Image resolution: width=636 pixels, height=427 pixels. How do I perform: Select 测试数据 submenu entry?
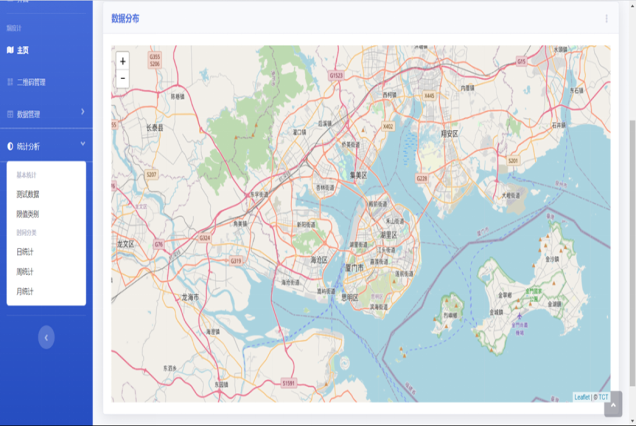point(28,194)
